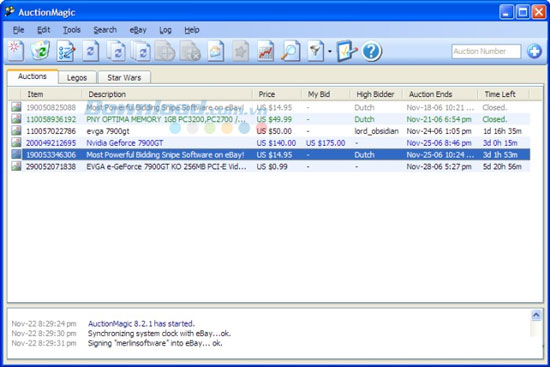Sort by the Price column header
The height and width of the screenshot is (367, 550).
click(x=277, y=94)
